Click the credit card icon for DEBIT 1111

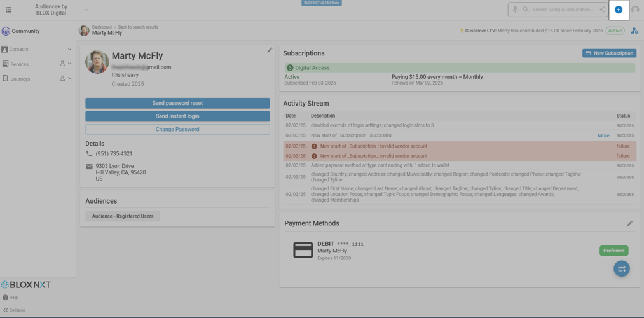[x=303, y=250]
